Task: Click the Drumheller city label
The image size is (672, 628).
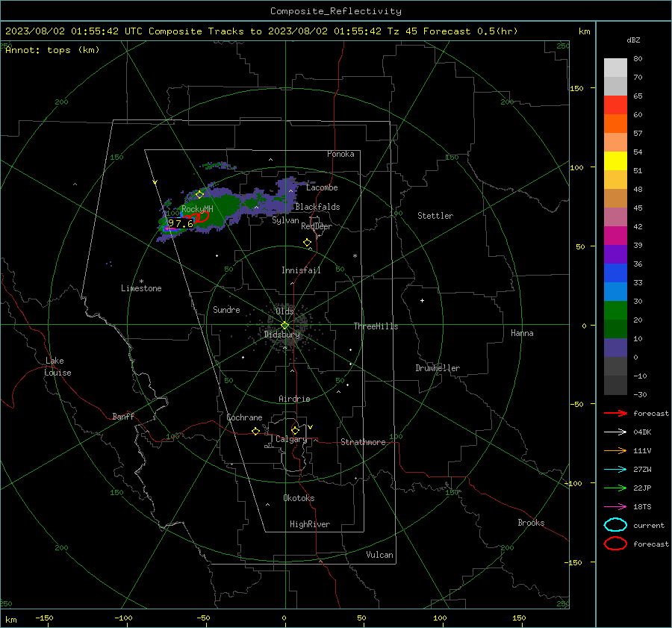Action: [438, 368]
